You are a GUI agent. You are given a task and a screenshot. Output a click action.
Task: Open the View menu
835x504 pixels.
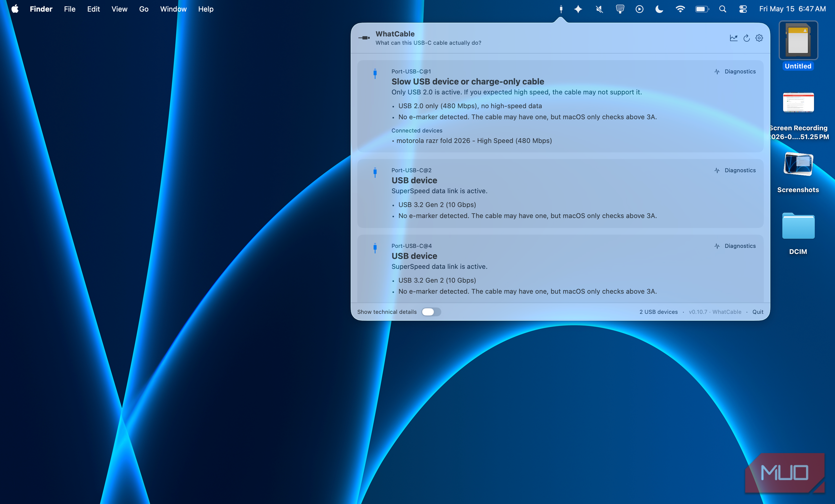click(x=119, y=9)
